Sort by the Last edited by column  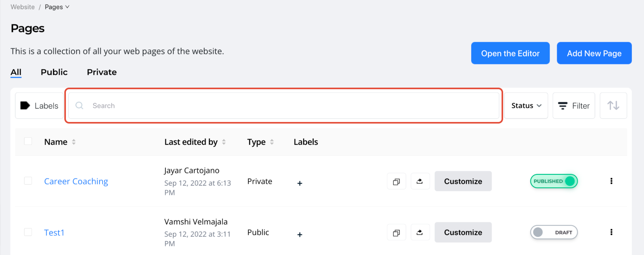point(224,142)
